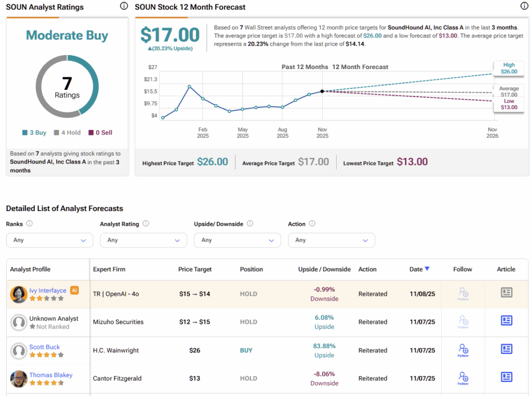Image resolution: width=532 pixels, height=396 pixels.
Task: Click info icon beside SOUN Analyst Ratings
Action: tap(124, 6)
